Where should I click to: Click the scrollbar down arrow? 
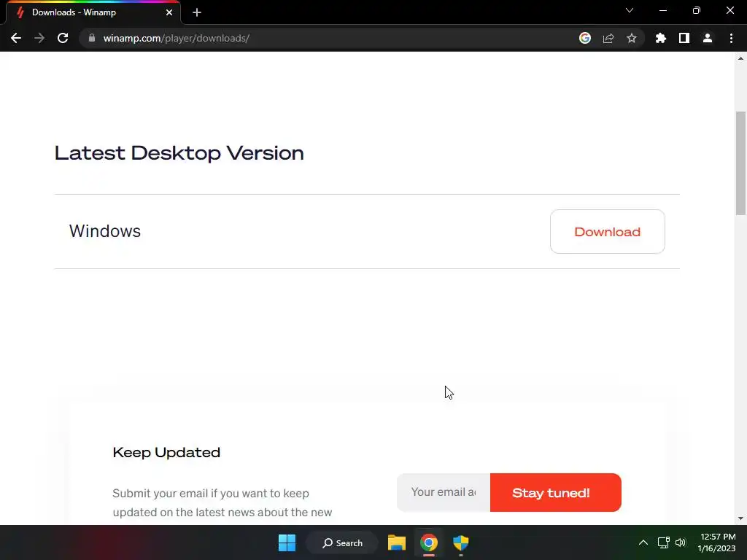pos(741,518)
